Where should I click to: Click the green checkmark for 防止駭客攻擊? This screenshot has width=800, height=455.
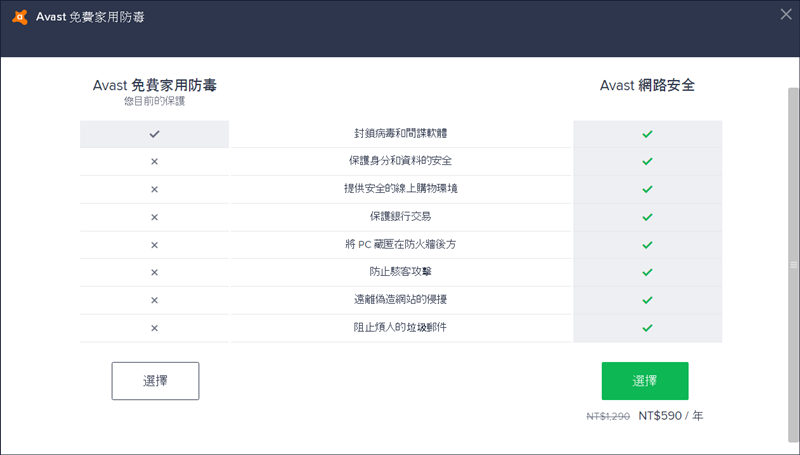pos(647,272)
